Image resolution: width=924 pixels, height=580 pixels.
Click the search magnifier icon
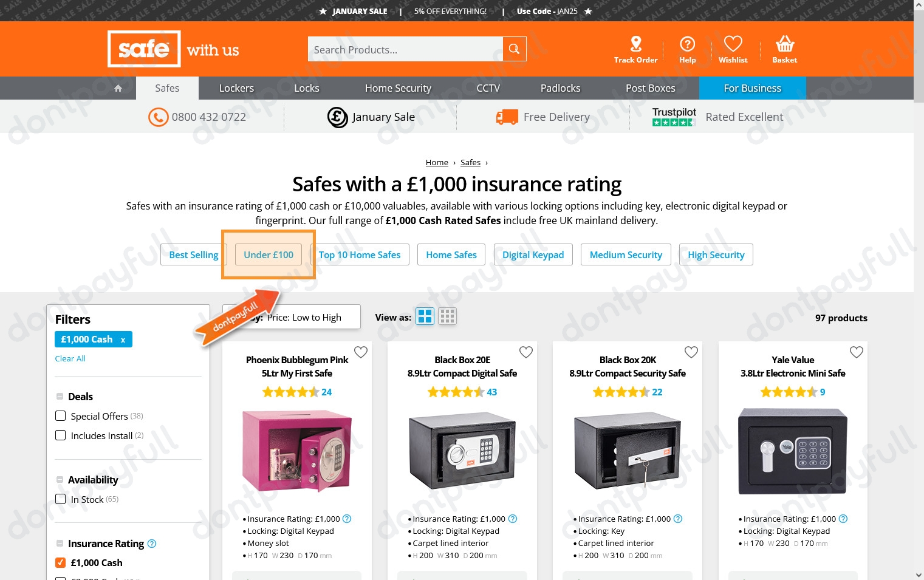click(514, 49)
